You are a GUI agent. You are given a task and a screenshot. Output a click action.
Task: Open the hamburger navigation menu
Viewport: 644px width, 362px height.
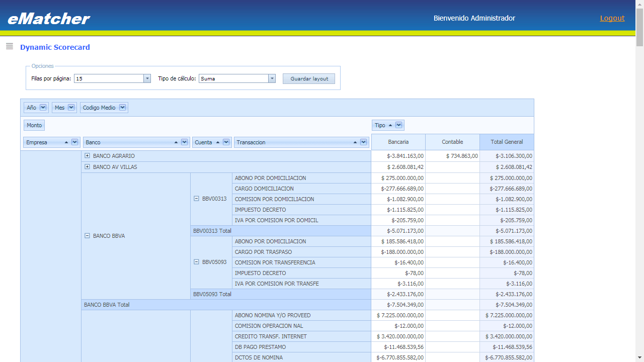[x=9, y=46]
